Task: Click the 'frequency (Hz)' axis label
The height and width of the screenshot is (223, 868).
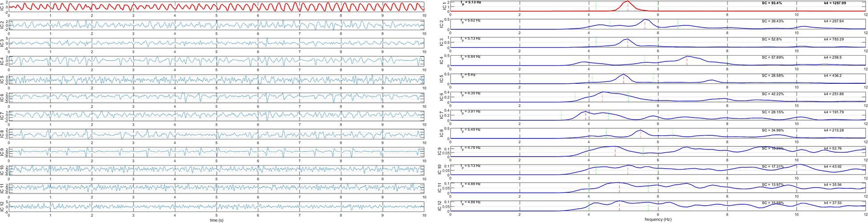Action: (657, 220)
